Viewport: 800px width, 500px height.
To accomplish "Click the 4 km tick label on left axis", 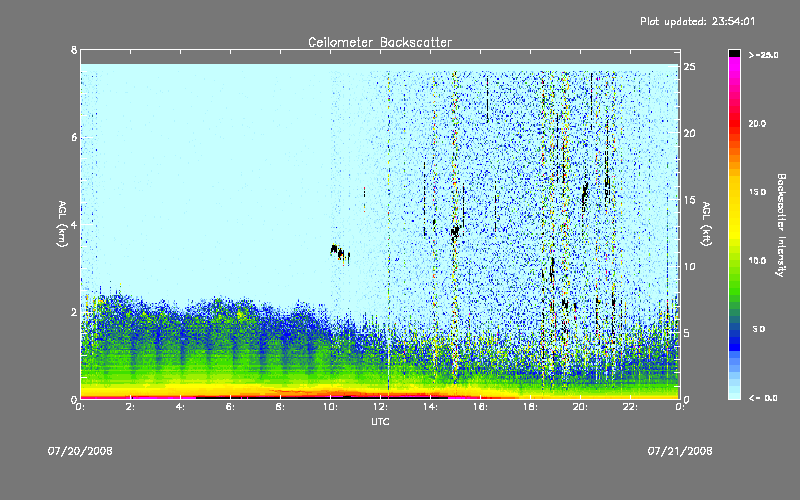I will coord(74,224).
